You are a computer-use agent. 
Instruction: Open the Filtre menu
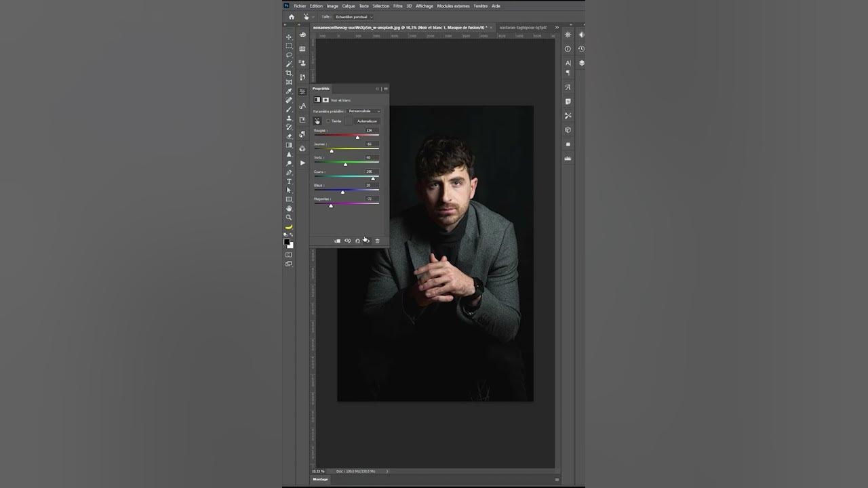point(398,6)
